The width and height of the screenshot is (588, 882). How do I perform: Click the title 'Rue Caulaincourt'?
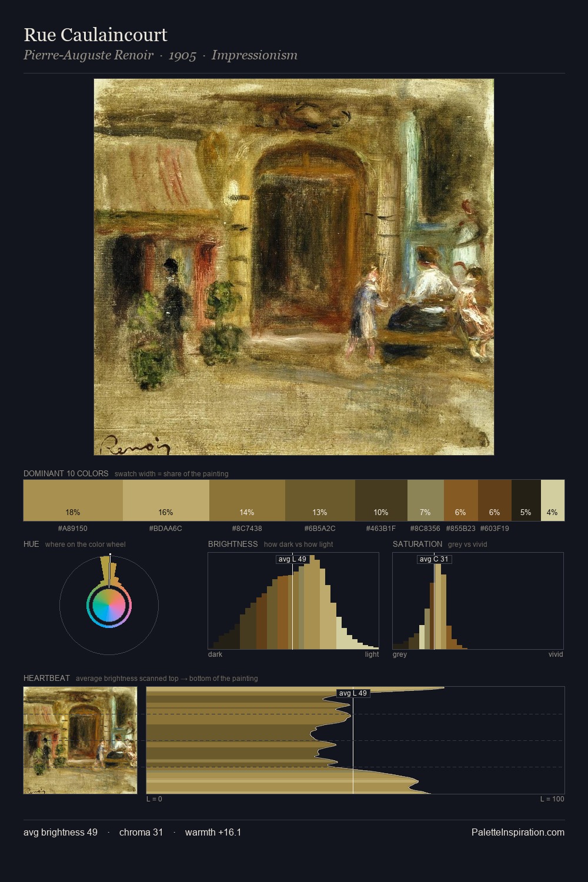95,35
